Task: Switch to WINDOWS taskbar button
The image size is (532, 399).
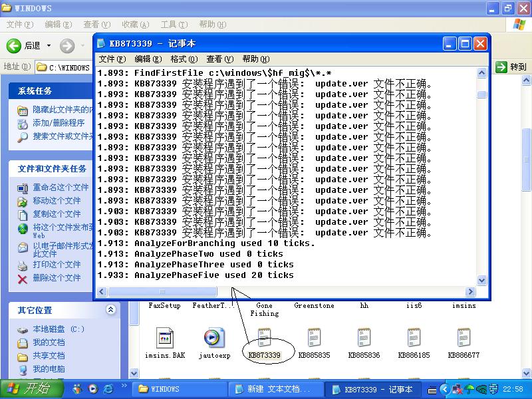Action: pyautogui.click(x=179, y=389)
